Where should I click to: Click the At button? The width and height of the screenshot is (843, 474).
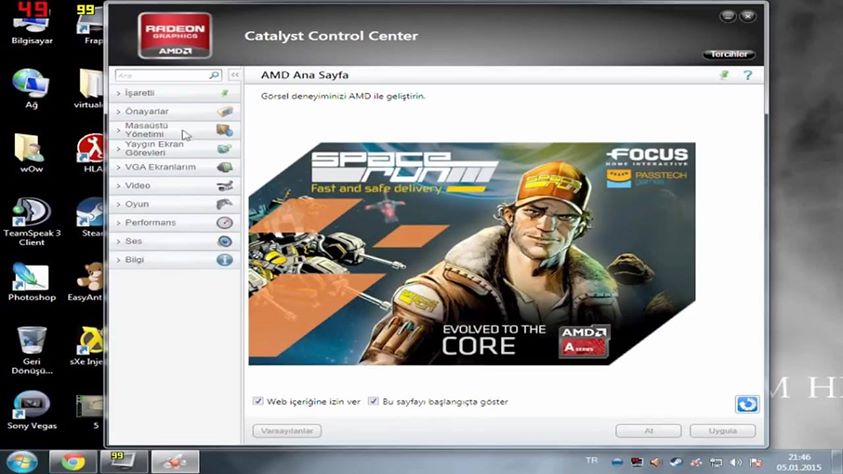[x=648, y=431]
